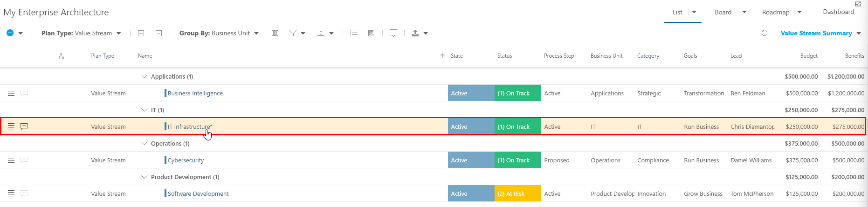Open comments for the Software Development row

(24, 194)
